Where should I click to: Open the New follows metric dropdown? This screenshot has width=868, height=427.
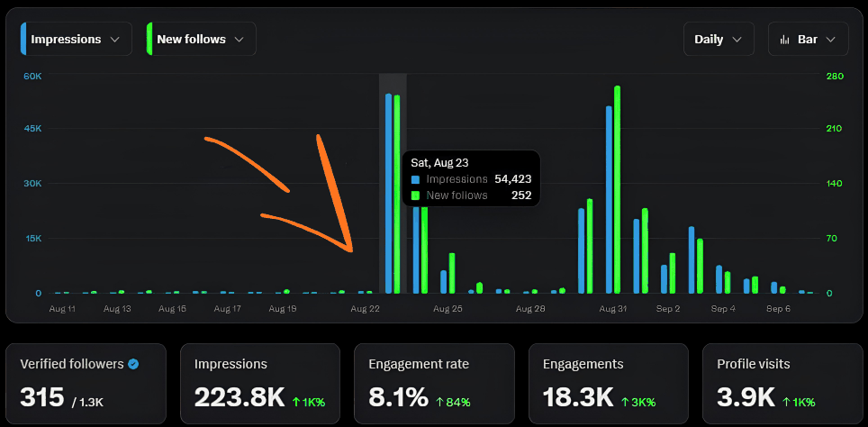pos(202,40)
